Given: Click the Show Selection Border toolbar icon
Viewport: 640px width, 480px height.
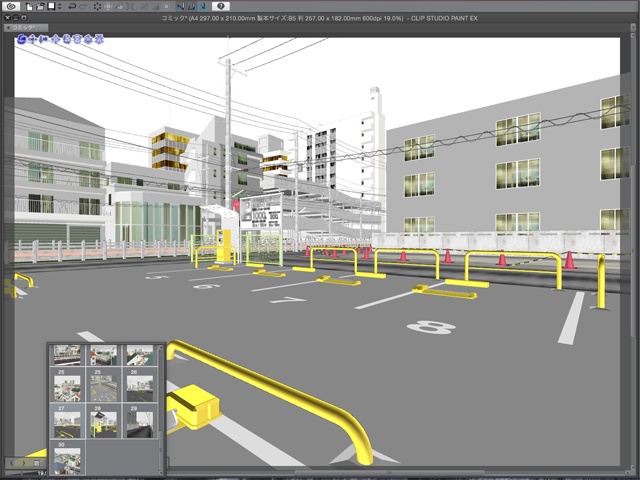Looking at the screenshot, I should coord(167,7).
